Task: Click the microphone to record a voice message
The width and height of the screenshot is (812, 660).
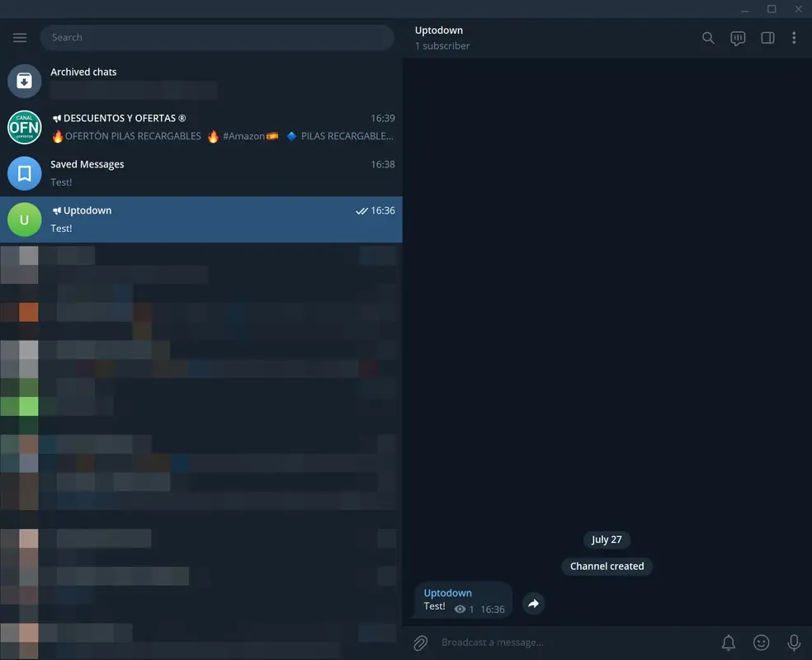Action: [x=793, y=642]
